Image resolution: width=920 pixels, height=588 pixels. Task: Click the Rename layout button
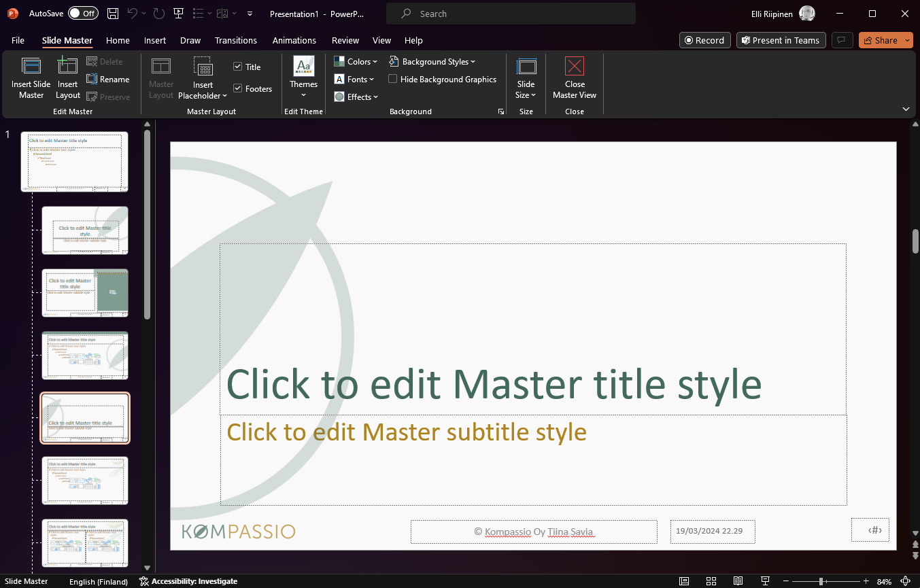(108, 79)
